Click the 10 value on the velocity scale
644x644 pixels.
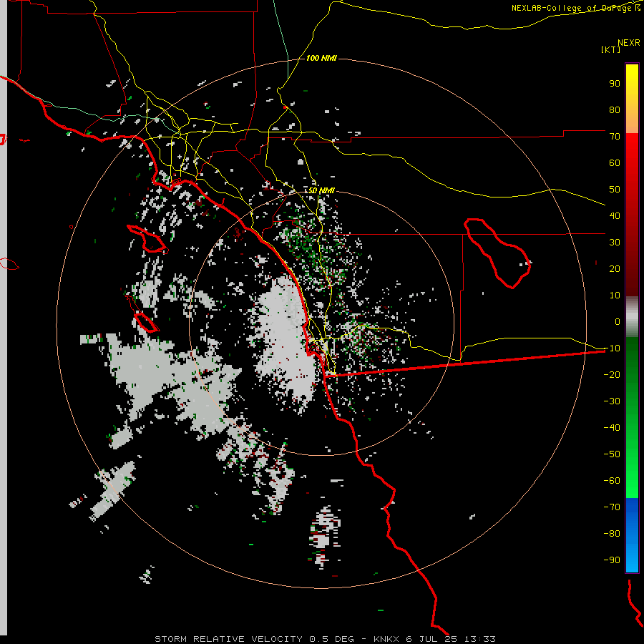click(x=615, y=296)
